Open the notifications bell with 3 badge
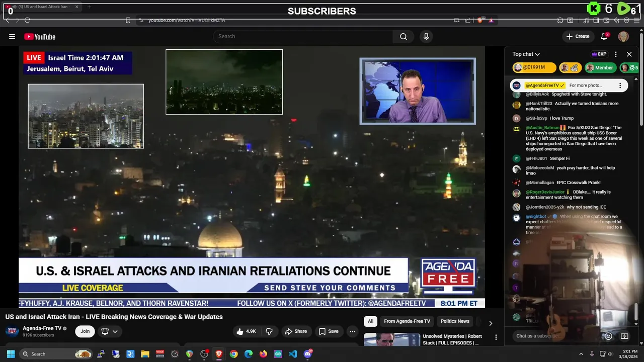The width and height of the screenshot is (644, 362). click(x=605, y=36)
